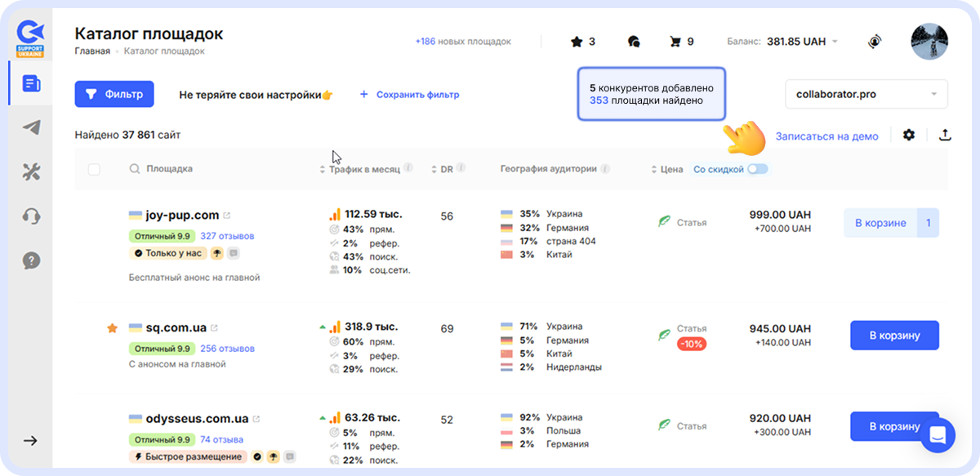Toggle the Со скидкой discount switch
The height and width of the screenshot is (476, 980).
point(758,169)
